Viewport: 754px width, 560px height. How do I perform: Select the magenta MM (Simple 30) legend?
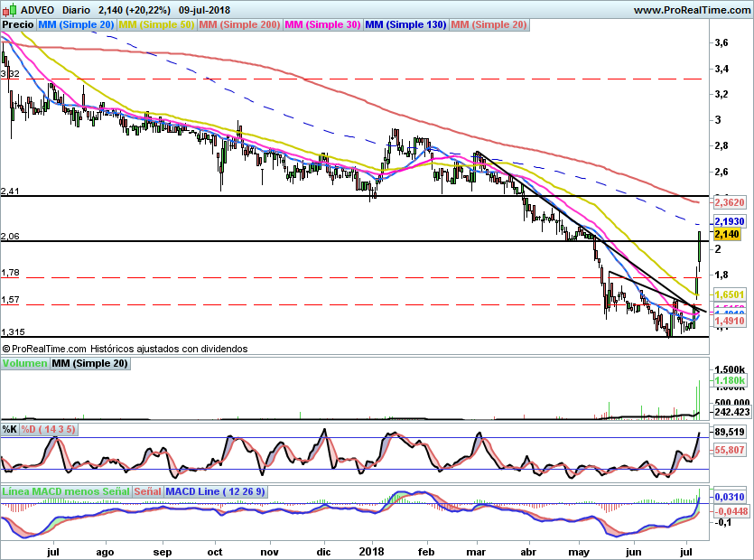tap(322, 25)
